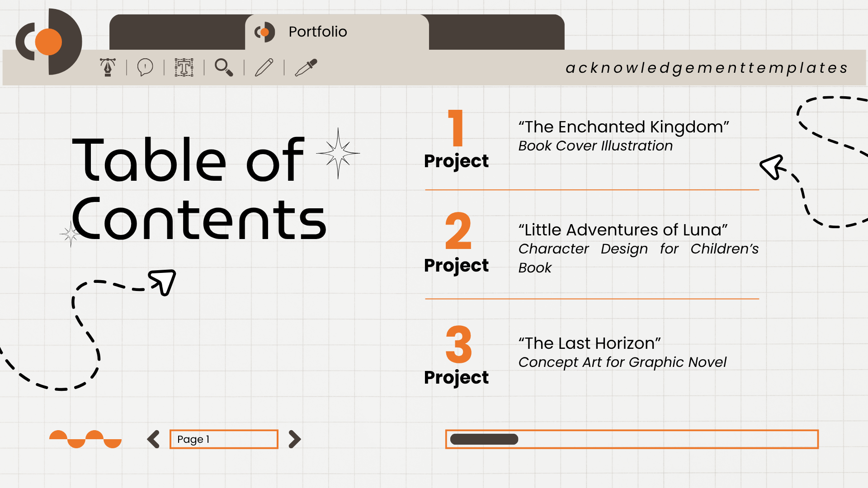Open "The Enchanted Kingdom" entry

[x=624, y=127]
